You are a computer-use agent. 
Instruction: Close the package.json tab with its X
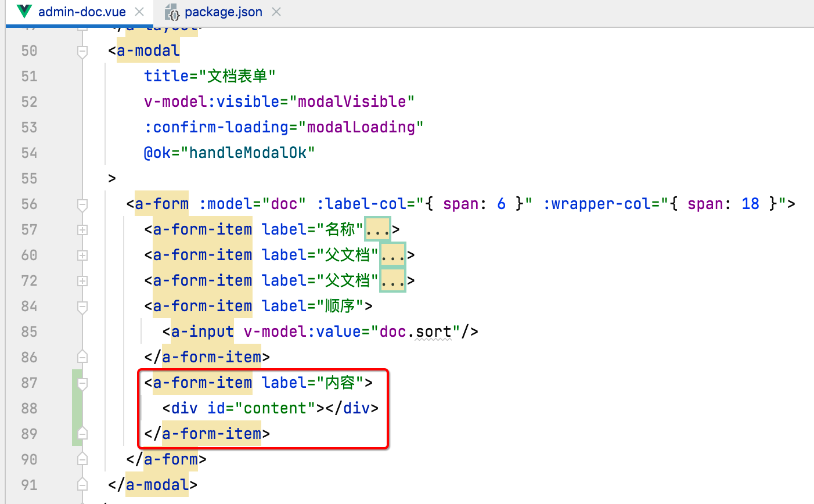[x=276, y=12]
